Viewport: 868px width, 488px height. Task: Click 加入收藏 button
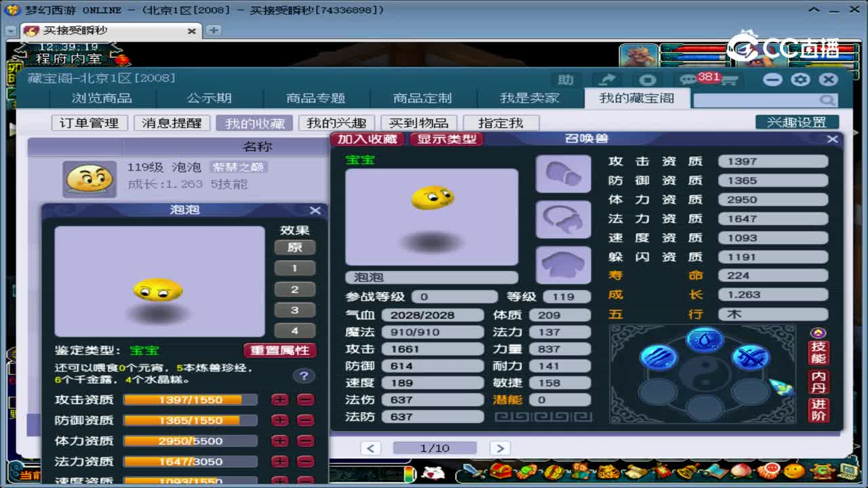pyautogui.click(x=368, y=139)
